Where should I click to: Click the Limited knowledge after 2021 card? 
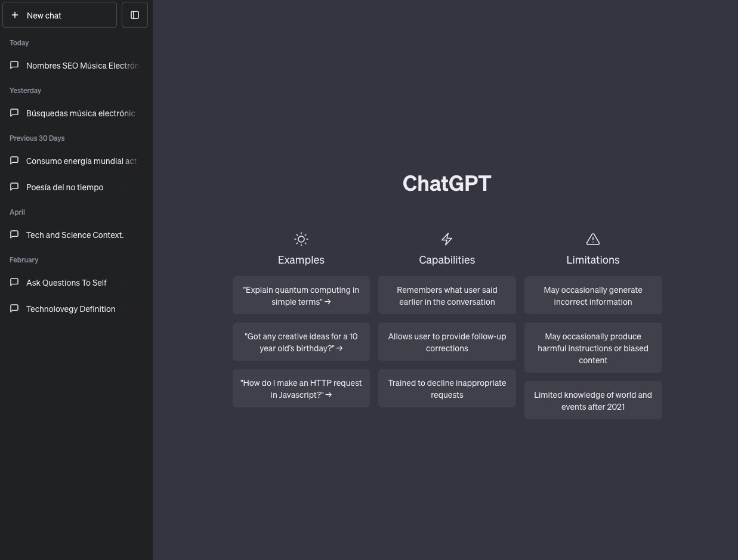(x=593, y=400)
